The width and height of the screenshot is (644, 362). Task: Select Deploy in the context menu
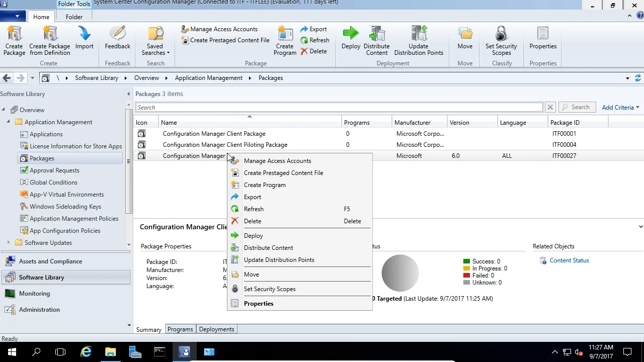coord(253,236)
